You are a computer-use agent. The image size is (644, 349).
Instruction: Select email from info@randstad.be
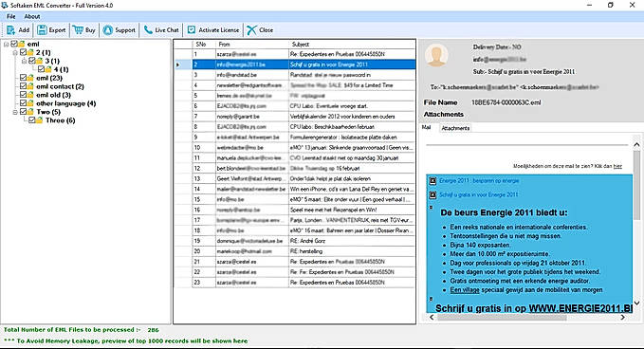pyautogui.click(x=304, y=75)
